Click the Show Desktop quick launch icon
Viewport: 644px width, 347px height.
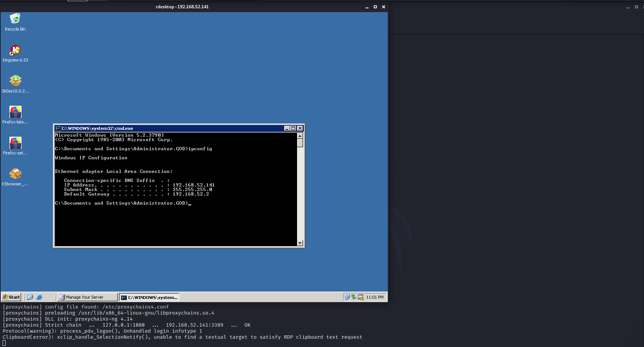(30, 297)
